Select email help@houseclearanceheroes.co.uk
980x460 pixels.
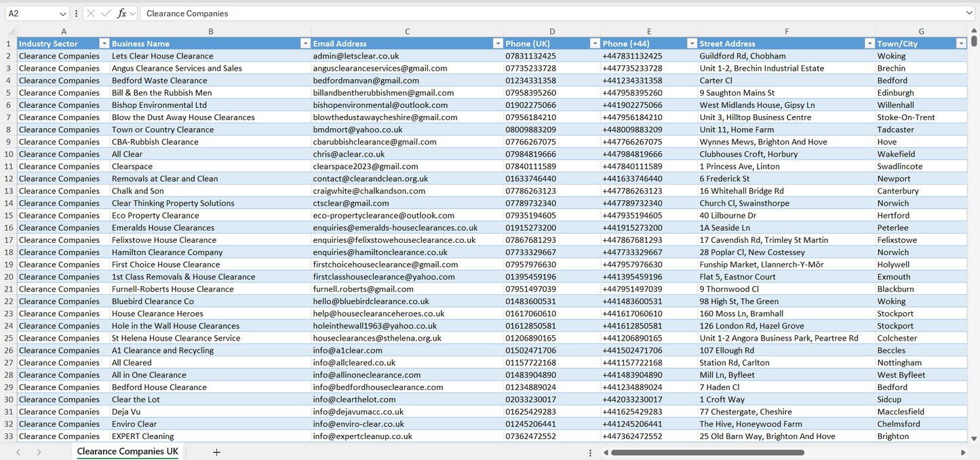(408, 313)
